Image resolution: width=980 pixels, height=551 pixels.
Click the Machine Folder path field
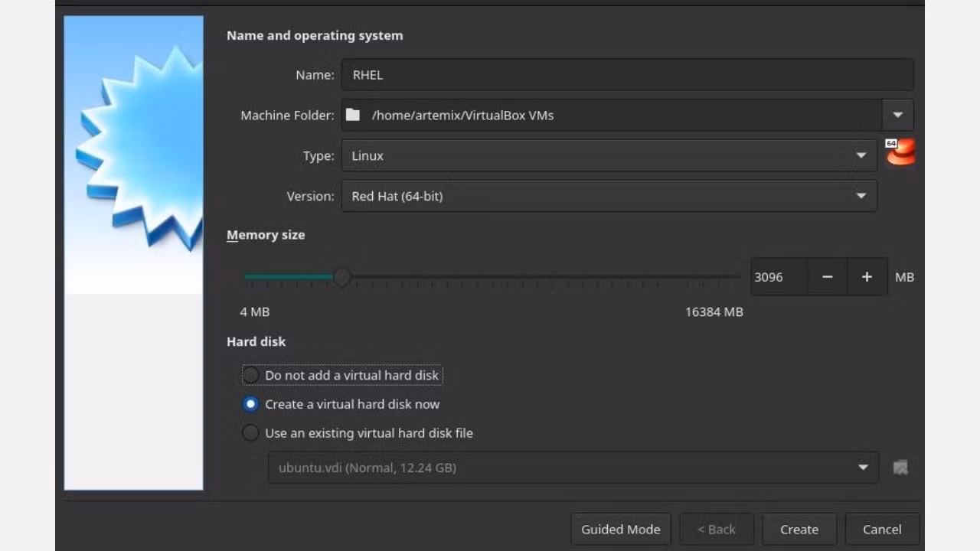[x=612, y=116]
